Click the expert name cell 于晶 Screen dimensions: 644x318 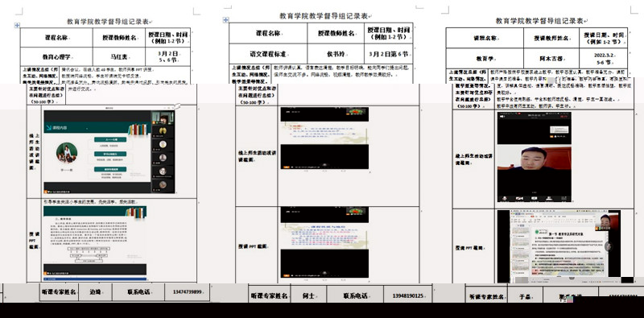(x=525, y=296)
